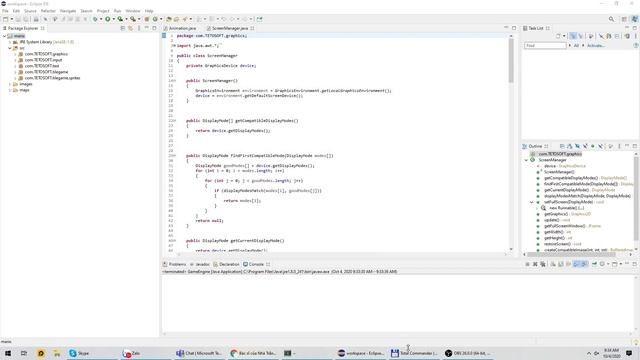
Task: Click the New Java Package toolbar icon
Action: coord(147,19)
